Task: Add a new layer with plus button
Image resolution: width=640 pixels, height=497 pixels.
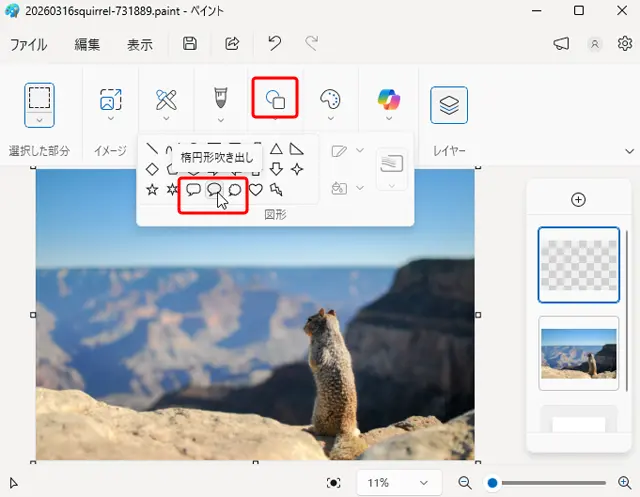Action: (578, 200)
